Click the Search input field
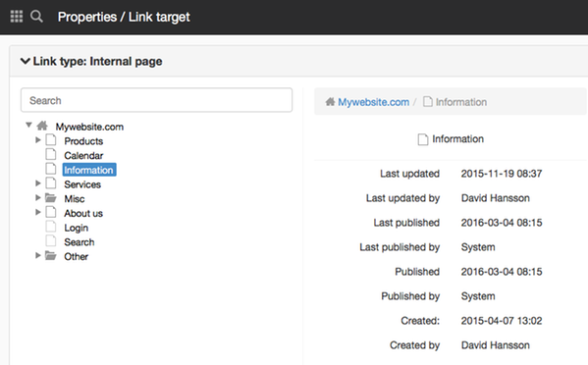The height and width of the screenshot is (365, 588). [156, 100]
